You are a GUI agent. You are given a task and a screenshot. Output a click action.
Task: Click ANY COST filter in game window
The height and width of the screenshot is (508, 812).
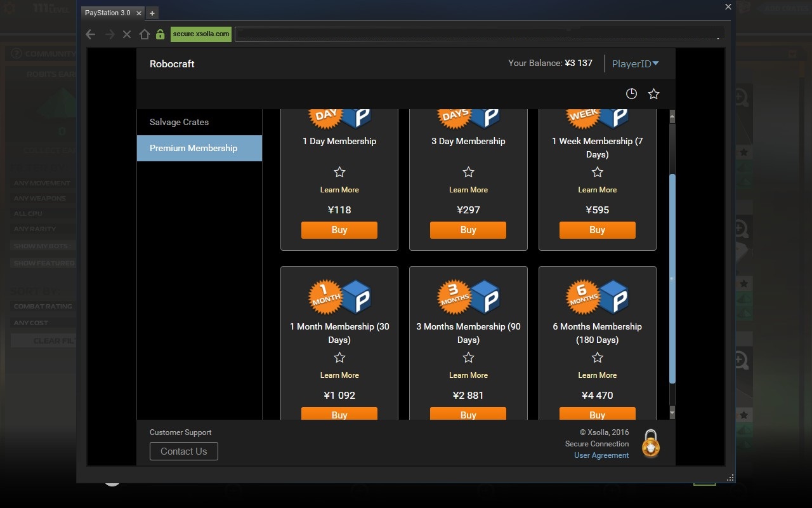click(43, 323)
